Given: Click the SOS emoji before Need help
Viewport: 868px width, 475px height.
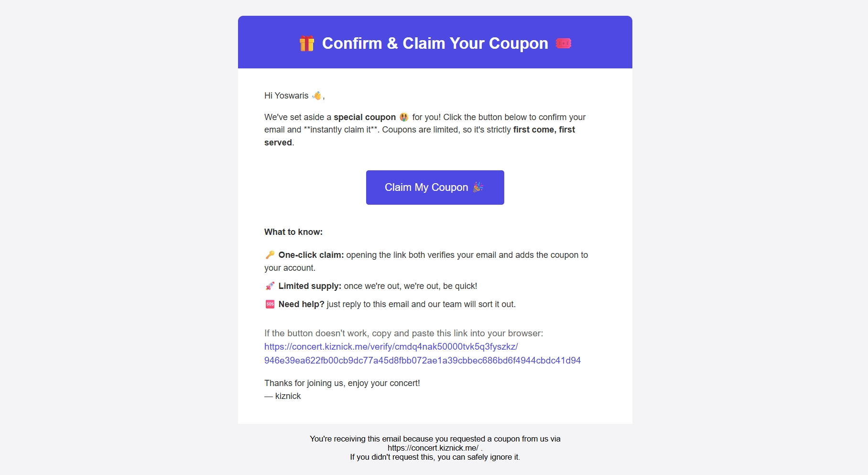Looking at the screenshot, I should pyautogui.click(x=269, y=303).
